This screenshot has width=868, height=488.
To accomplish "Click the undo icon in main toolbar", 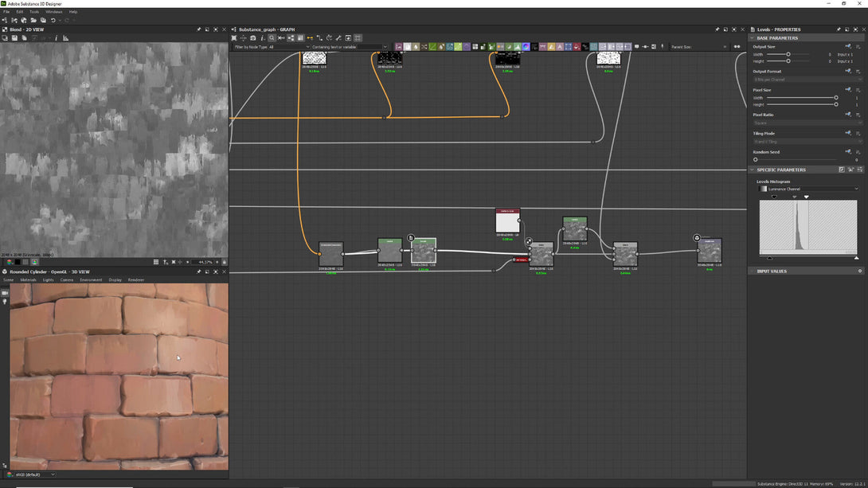I will tap(53, 21).
